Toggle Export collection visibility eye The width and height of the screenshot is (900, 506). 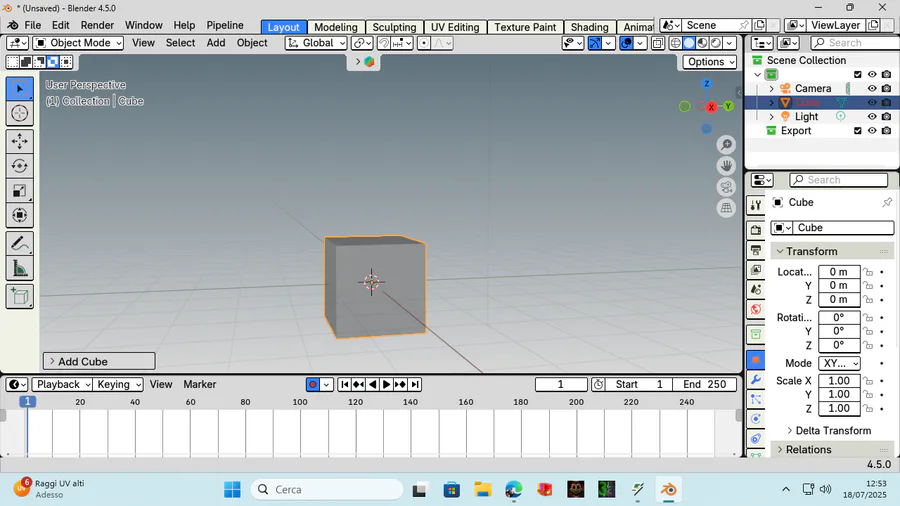pyautogui.click(x=872, y=131)
